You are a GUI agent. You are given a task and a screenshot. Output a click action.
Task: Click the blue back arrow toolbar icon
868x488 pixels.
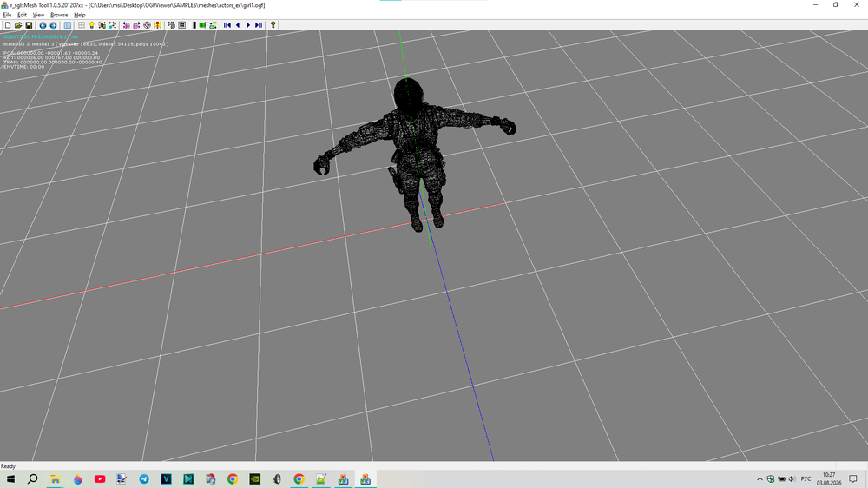(43, 25)
